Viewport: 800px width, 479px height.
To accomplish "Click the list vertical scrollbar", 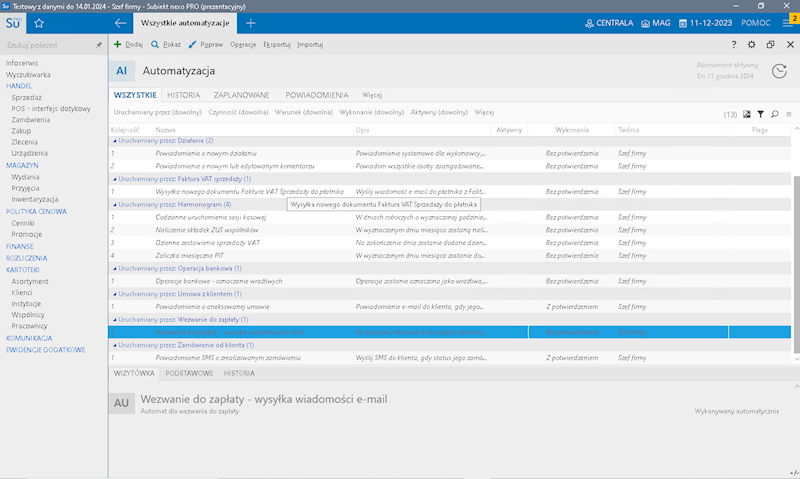I will [x=796, y=264].
